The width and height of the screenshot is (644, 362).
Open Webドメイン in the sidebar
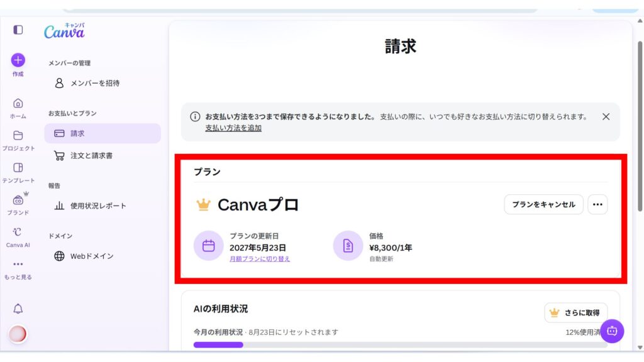click(x=103, y=256)
